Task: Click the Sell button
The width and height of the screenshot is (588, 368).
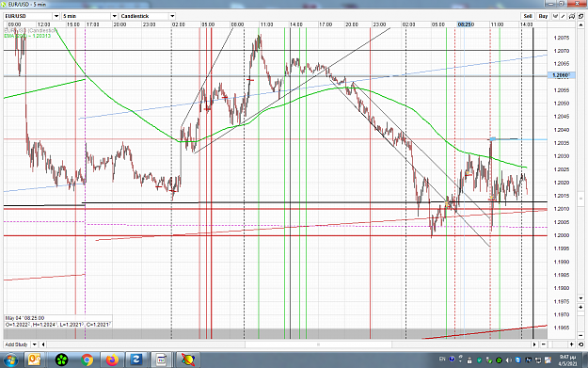Action: [x=528, y=16]
